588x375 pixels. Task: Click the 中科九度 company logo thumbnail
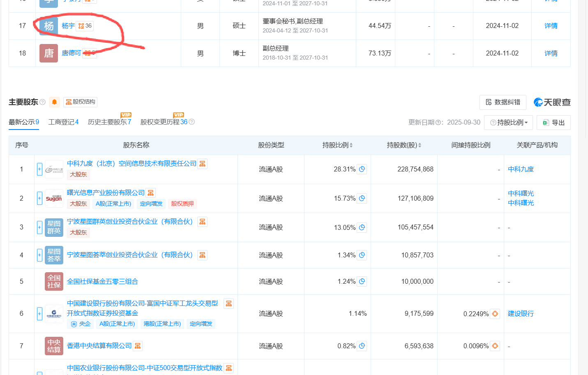point(54,169)
